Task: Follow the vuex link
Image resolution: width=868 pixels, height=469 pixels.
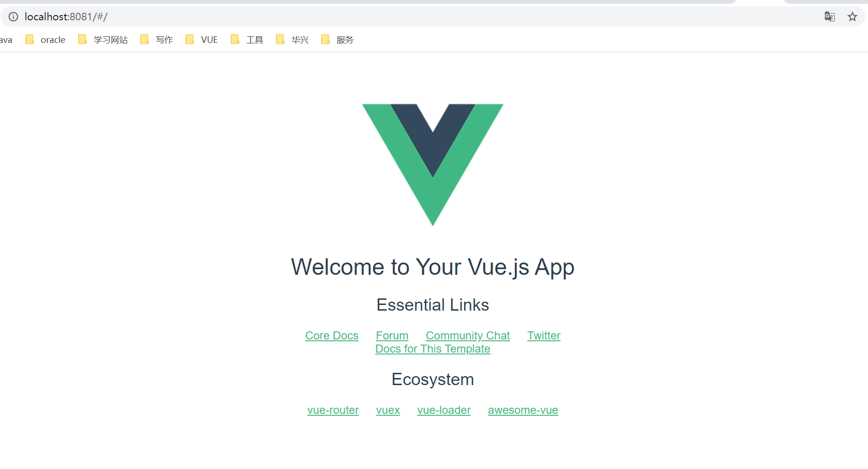Action: (388, 410)
